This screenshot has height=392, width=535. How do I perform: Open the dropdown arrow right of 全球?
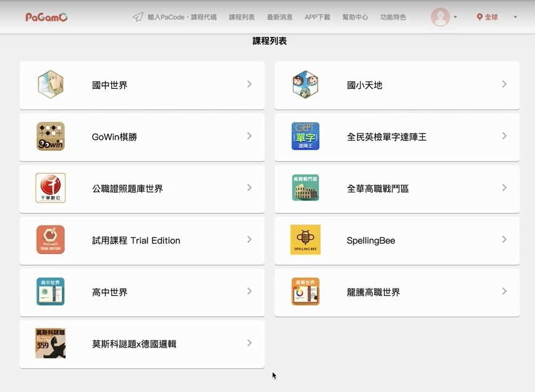click(x=515, y=17)
